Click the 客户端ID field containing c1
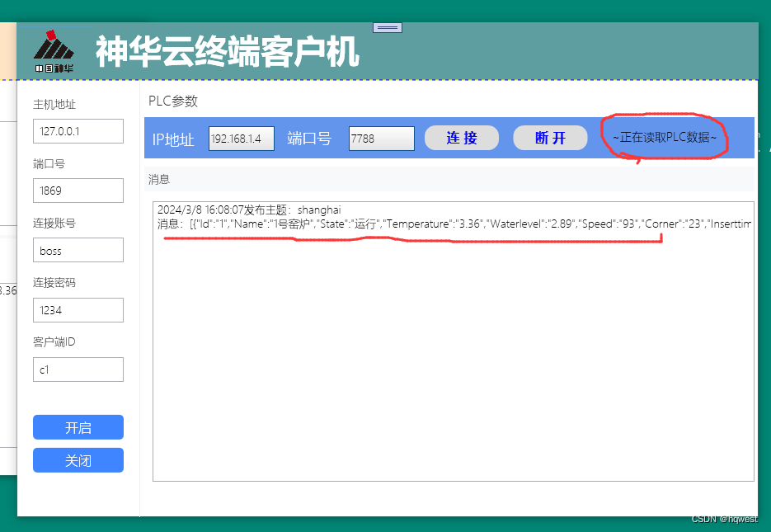The width and height of the screenshot is (771, 532). click(78, 370)
